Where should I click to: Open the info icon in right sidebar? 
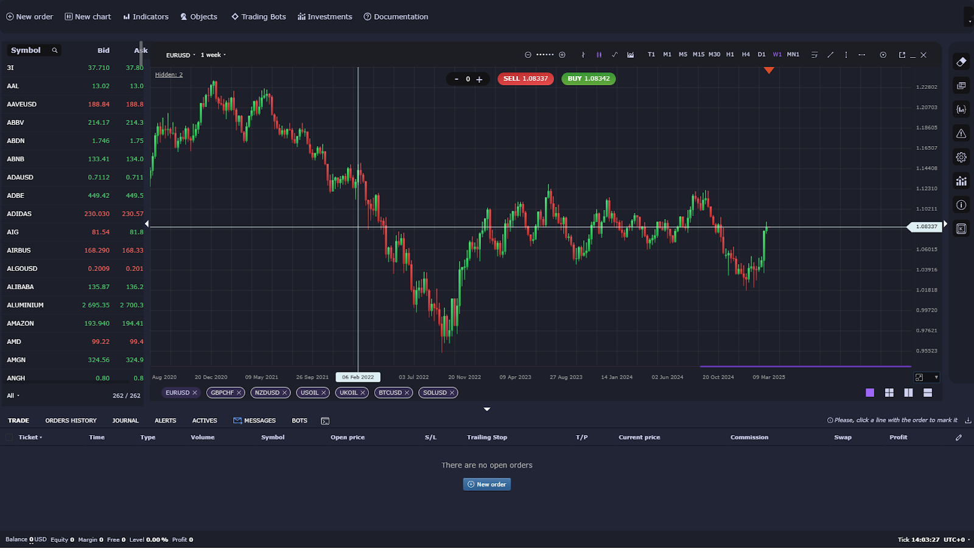pyautogui.click(x=961, y=205)
